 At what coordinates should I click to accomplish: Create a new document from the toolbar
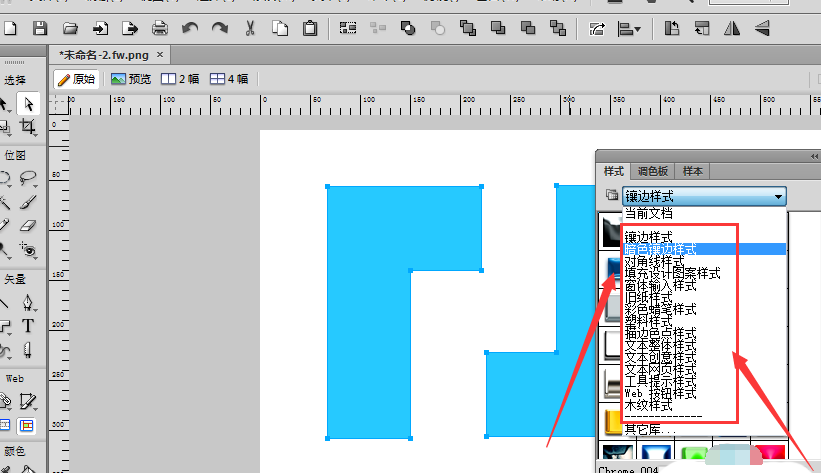[10, 28]
